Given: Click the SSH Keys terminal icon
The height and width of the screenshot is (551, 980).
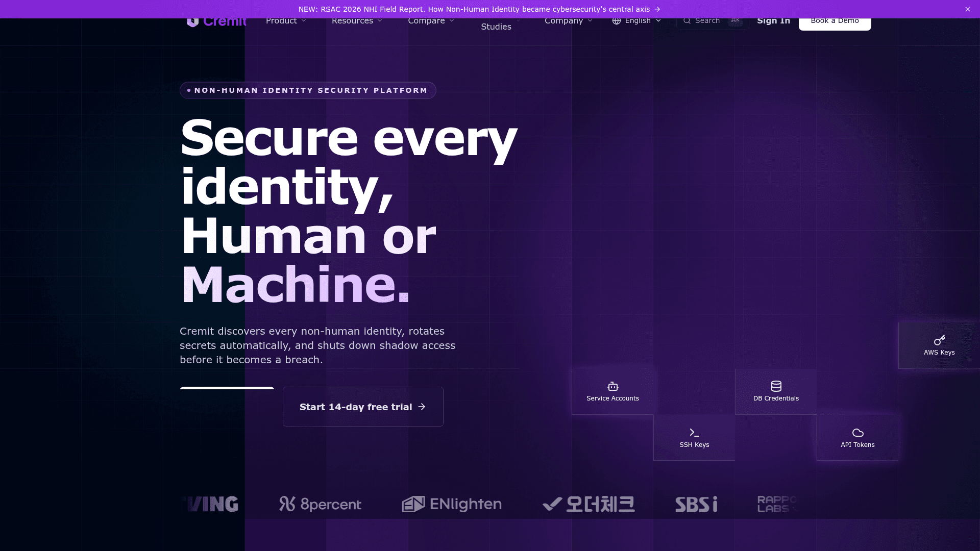Looking at the screenshot, I should pyautogui.click(x=694, y=433).
